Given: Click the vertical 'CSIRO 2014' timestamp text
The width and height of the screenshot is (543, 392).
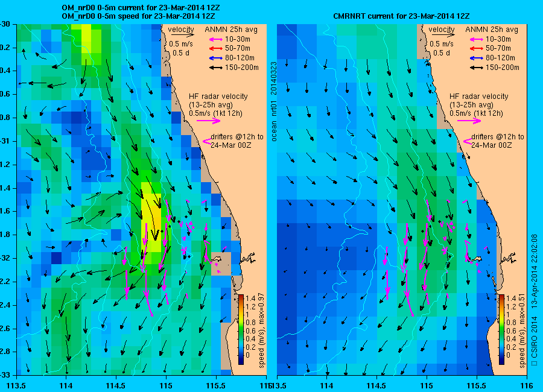Looking at the screenshot, I should (535, 300).
